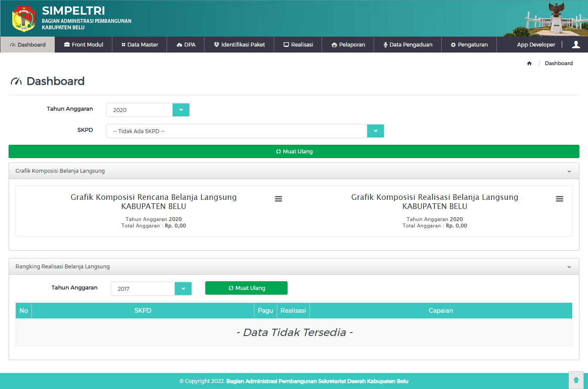Viewport: 588px width, 389px height.
Task: Click the Realisasi column header in table
Action: click(293, 311)
